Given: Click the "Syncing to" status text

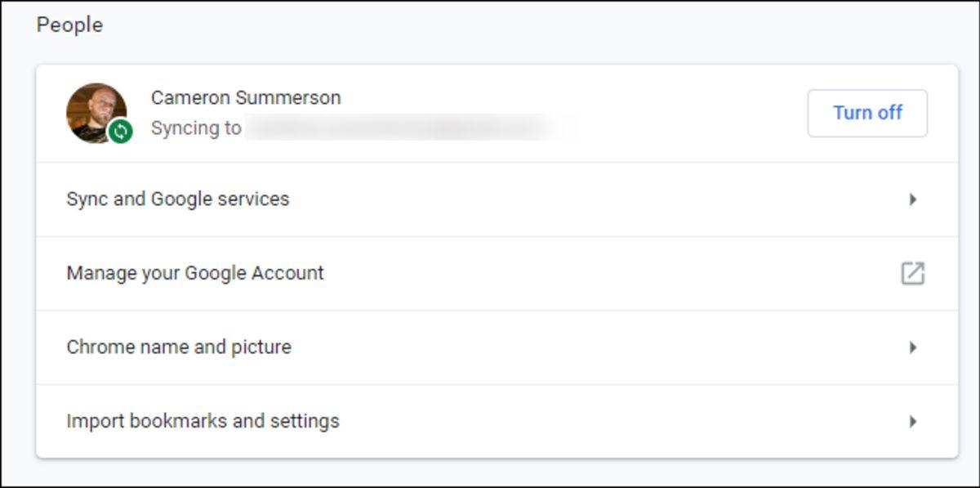Looking at the screenshot, I should coord(196,128).
